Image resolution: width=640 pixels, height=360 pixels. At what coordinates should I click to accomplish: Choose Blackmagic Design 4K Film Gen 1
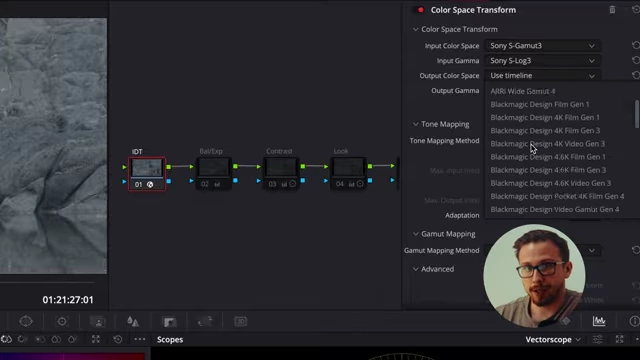tap(545, 117)
